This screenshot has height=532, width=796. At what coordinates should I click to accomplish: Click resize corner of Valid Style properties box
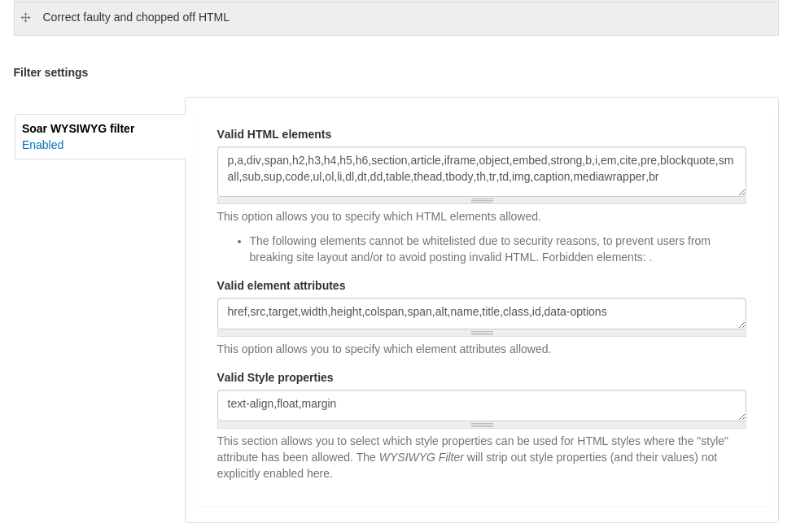coord(741,416)
